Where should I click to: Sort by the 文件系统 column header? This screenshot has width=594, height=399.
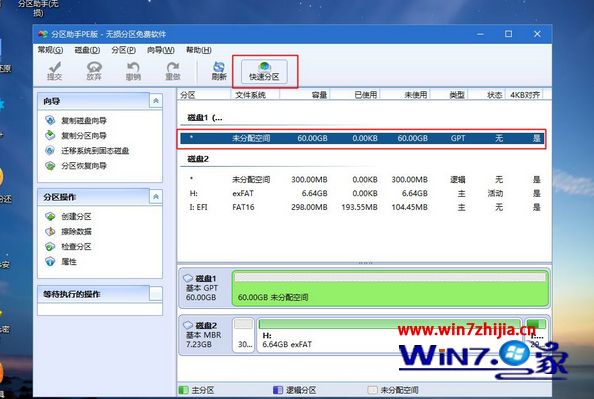coord(255,95)
